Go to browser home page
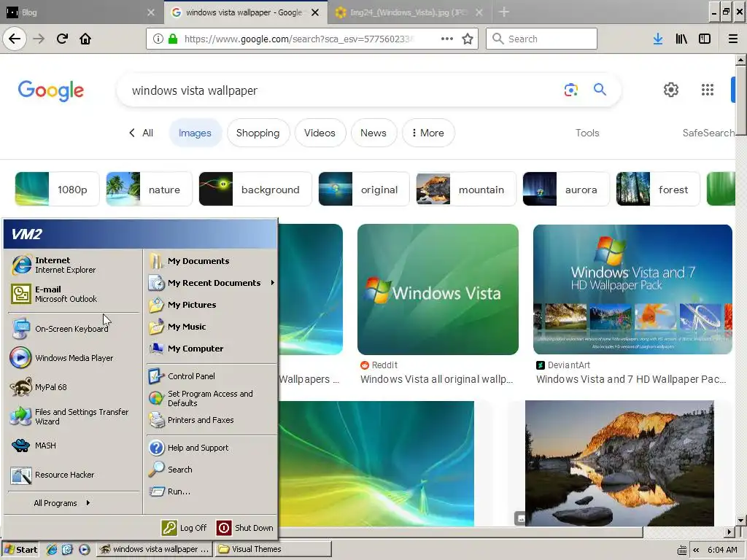The height and width of the screenshot is (560, 747). click(85, 39)
